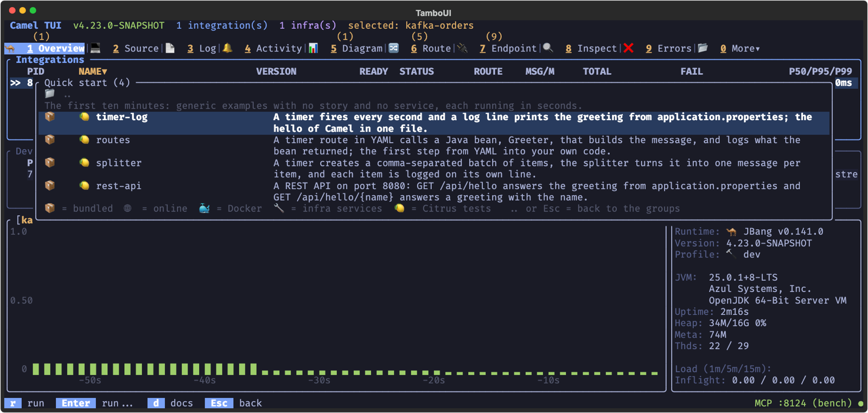Click the 'Camel TUI' title text
The width and height of the screenshot is (868, 413).
pos(36,25)
